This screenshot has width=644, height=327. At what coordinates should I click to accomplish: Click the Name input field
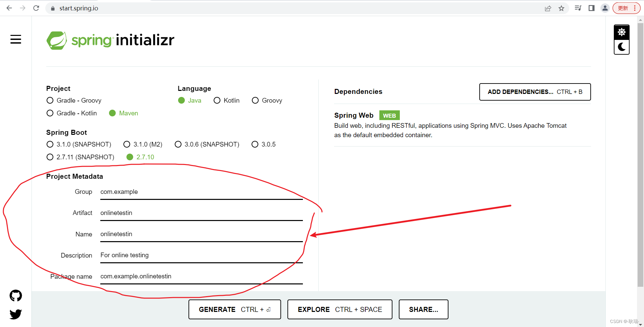201,234
